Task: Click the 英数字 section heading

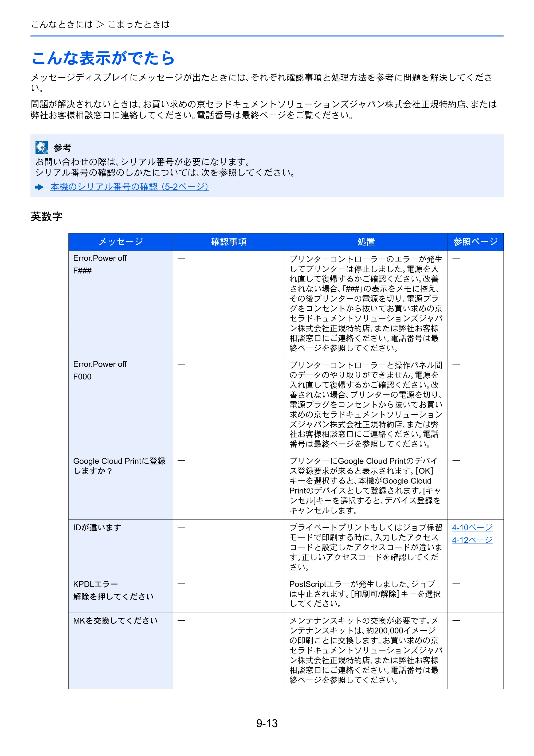Action: [x=46, y=216]
